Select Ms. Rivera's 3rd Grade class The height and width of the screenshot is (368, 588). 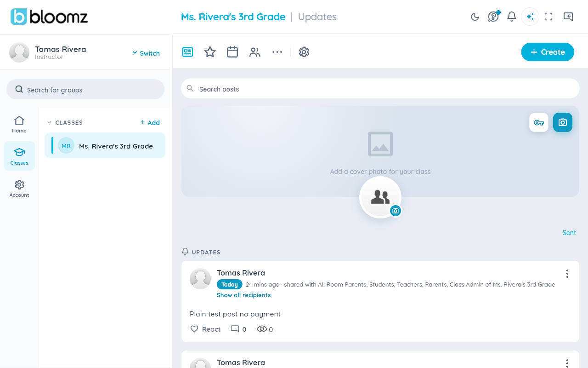105,146
